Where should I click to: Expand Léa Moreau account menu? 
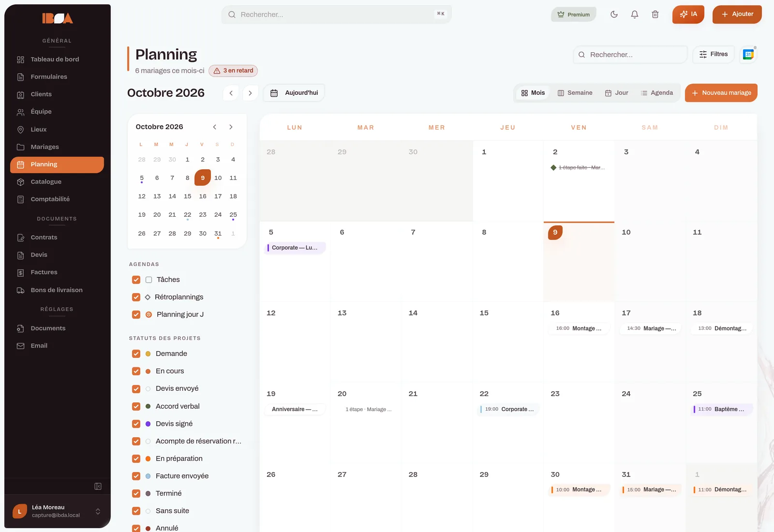57,511
